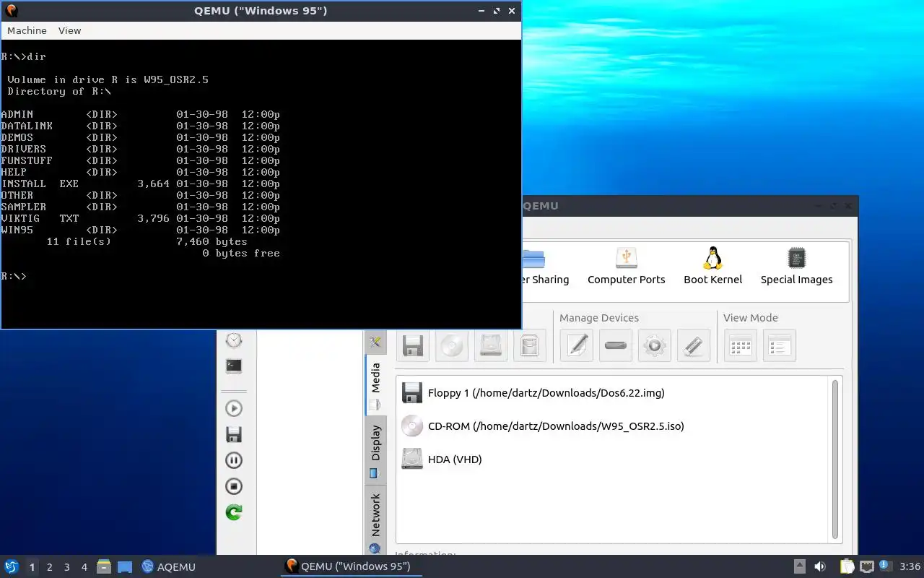Open the partially hidden Folder Sharing item

coord(545,267)
